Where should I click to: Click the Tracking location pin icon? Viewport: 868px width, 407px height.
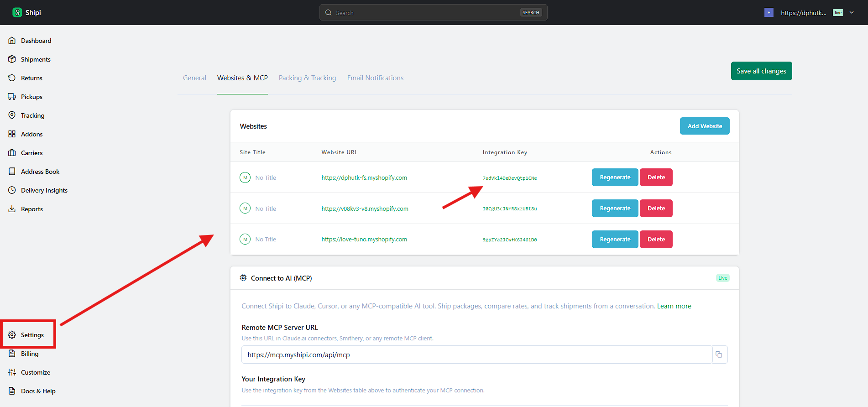click(12, 115)
